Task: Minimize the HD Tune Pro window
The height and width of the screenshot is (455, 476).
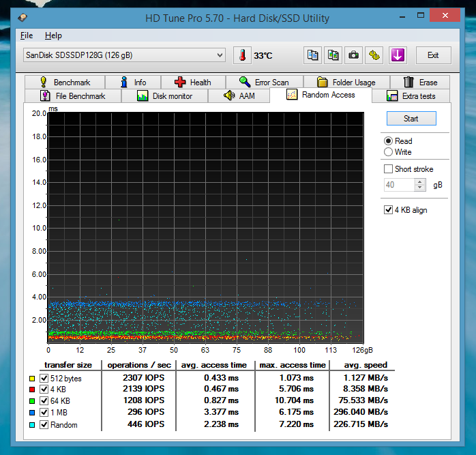Action: pyautogui.click(x=402, y=16)
